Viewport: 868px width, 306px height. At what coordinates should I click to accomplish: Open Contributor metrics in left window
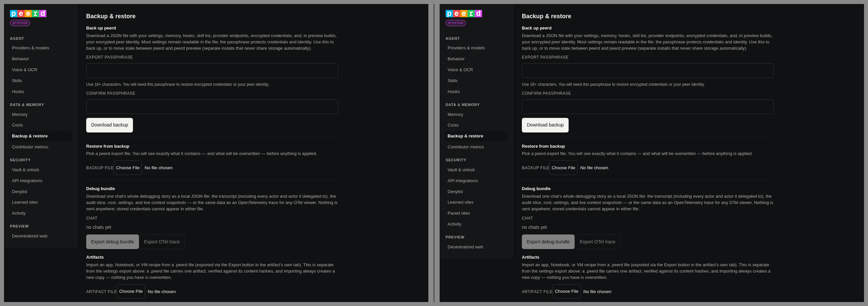click(x=40, y=147)
